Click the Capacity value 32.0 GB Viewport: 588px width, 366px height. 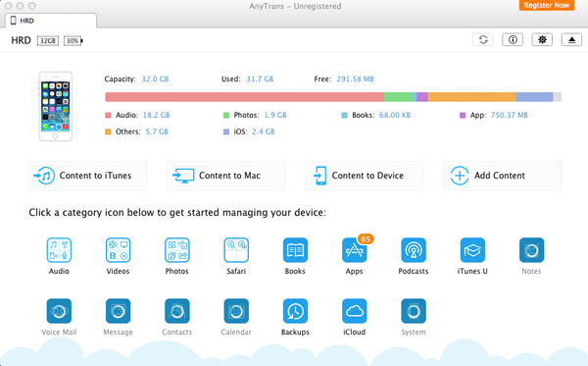[155, 79]
